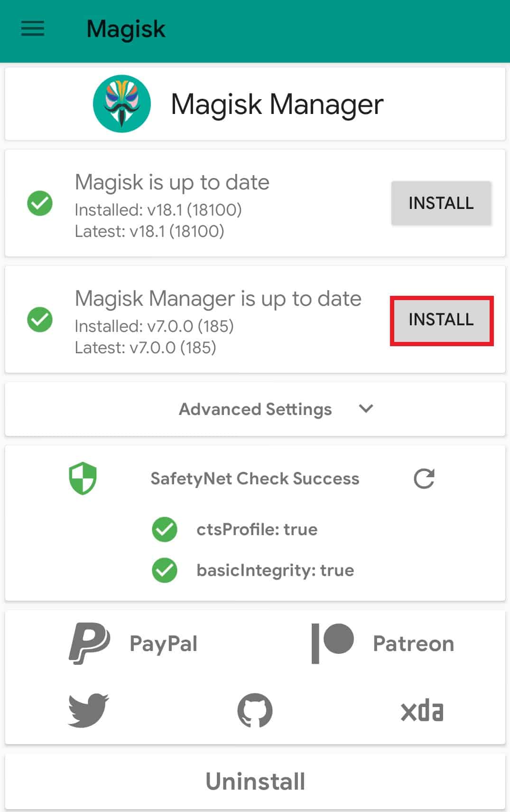Tap the ctsProfile true check mark
The width and height of the screenshot is (510, 812).
coord(165,529)
